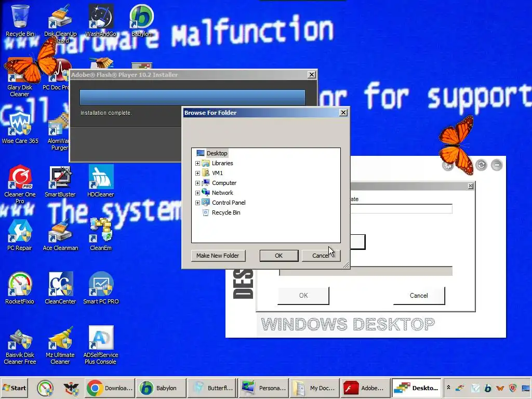This screenshot has width=532, height=399.
Task: Launch ADSelfService Plus Console shortcut
Action: (x=101, y=345)
